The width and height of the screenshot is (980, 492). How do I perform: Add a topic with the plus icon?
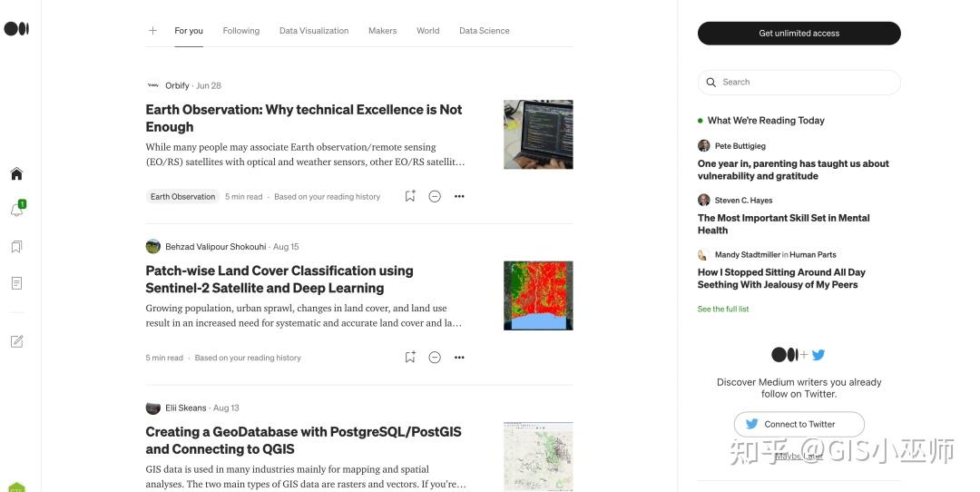(x=152, y=31)
